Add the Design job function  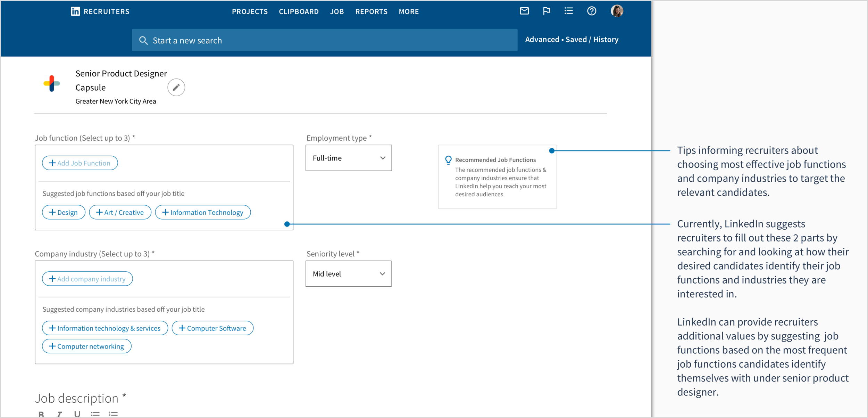click(x=64, y=212)
